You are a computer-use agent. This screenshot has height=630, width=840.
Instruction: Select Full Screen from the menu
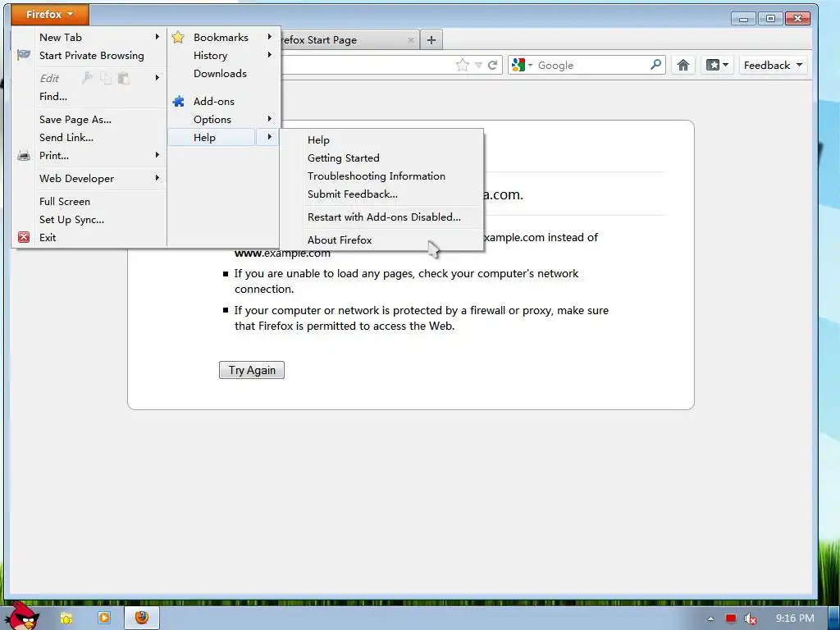point(65,202)
